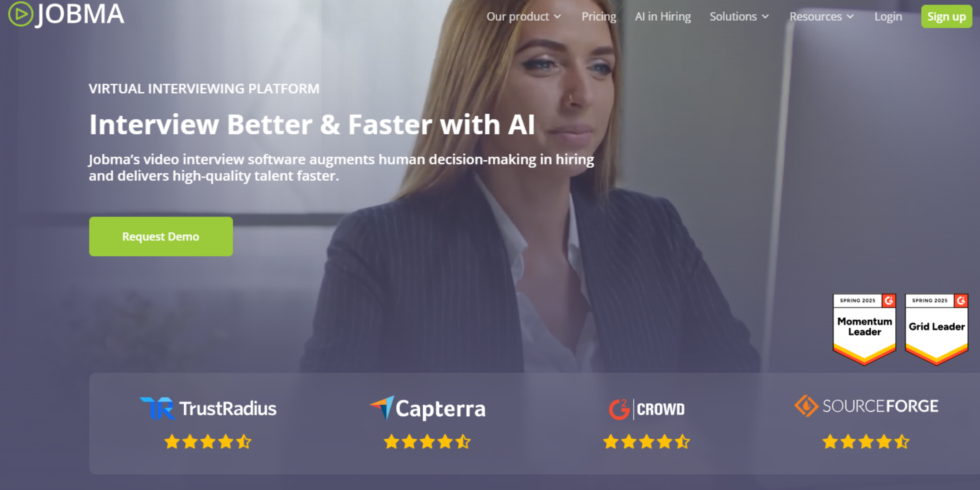Go to the Pricing page
Viewport: 980px width, 490px height.
coord(599,16)
